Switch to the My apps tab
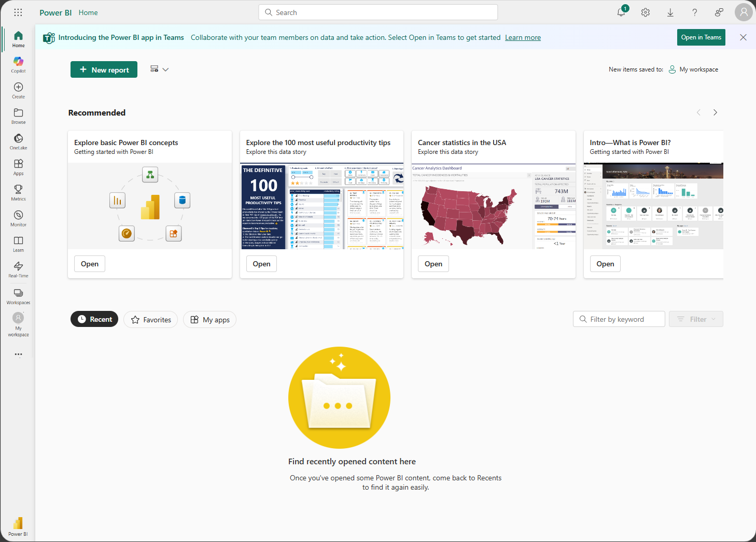The image size is (756, 542). [209, 320]
